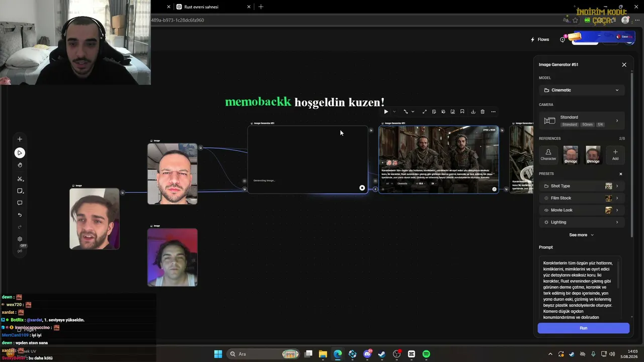Viewport: 644px width, 362px height.
Task: Open Discord from taskbar
Action: 367,354
